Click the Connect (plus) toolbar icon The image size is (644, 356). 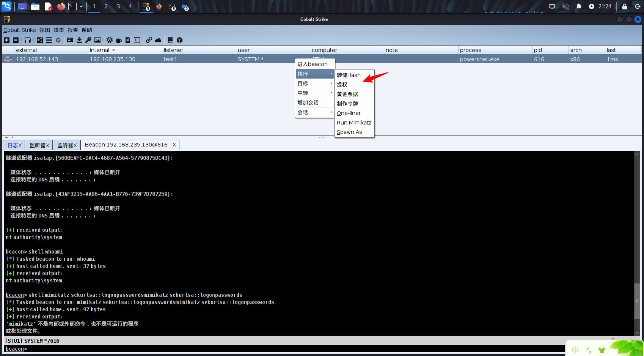[x=6, y=40]
